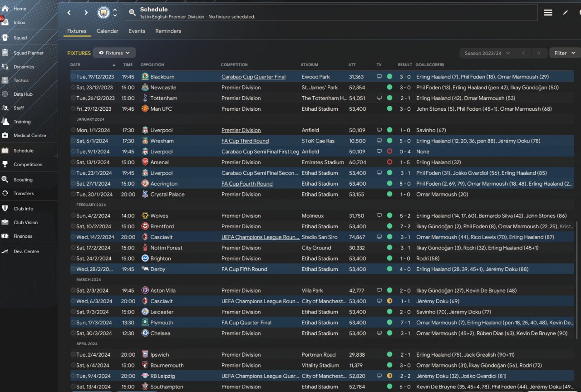Click the TV icon in the Blackburn row
Screen dimensions: 581x392
(379, 77)
